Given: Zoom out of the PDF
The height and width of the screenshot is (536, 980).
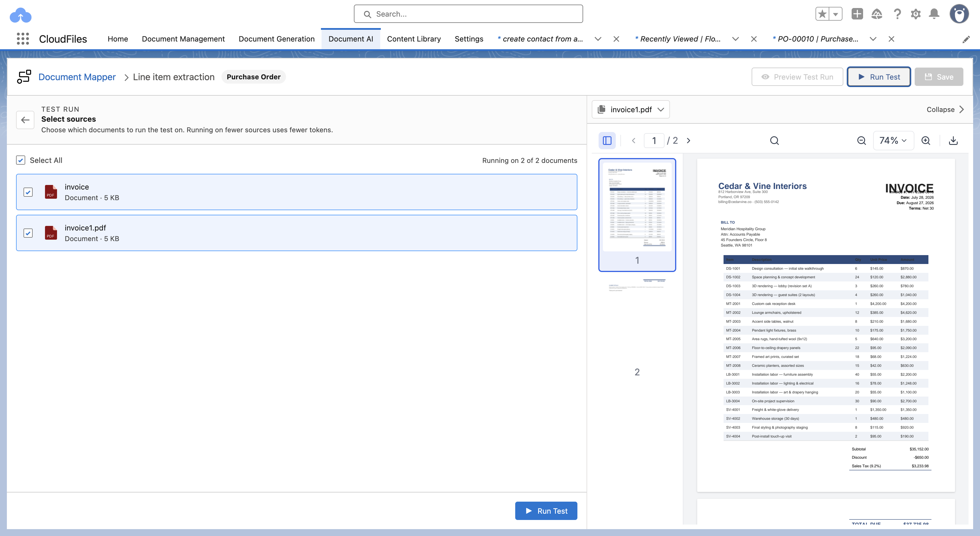Looking at the screenshot, I should click(862, 141).
